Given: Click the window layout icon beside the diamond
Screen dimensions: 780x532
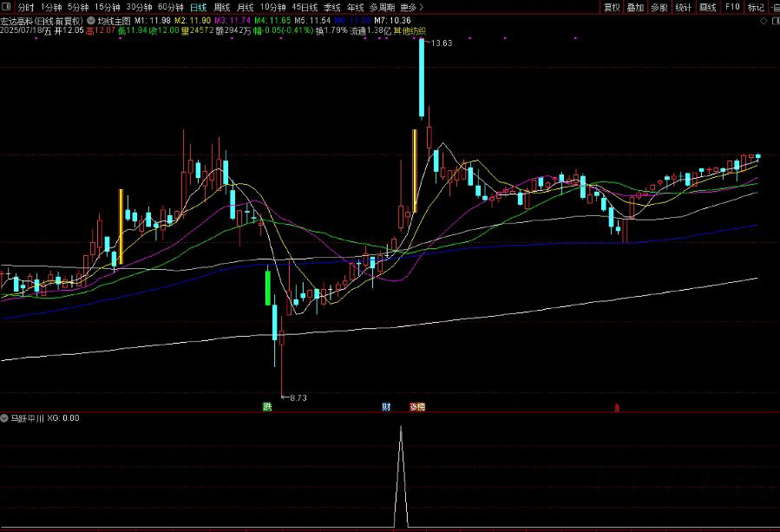Looking at the screenshot, I should (x=774, y=19).
